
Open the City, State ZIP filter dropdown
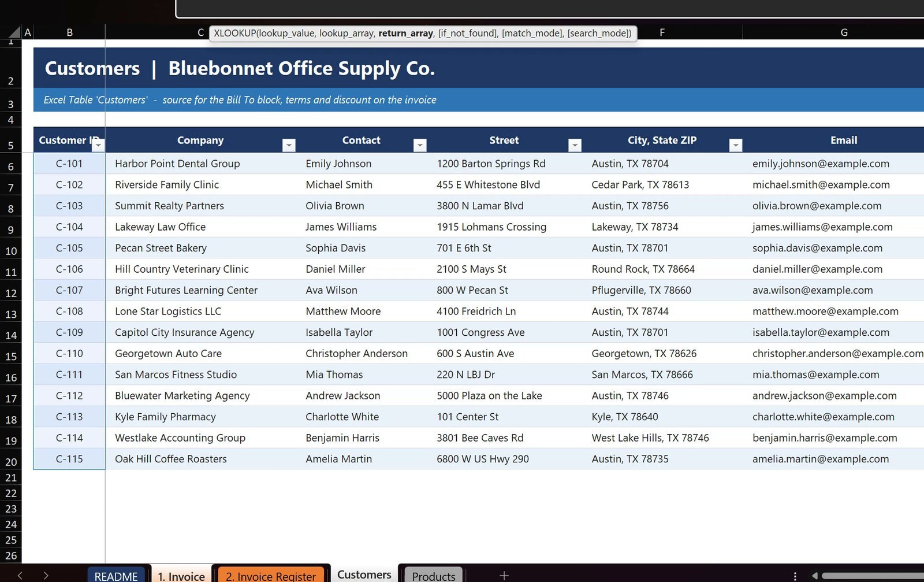pos(735,145)
